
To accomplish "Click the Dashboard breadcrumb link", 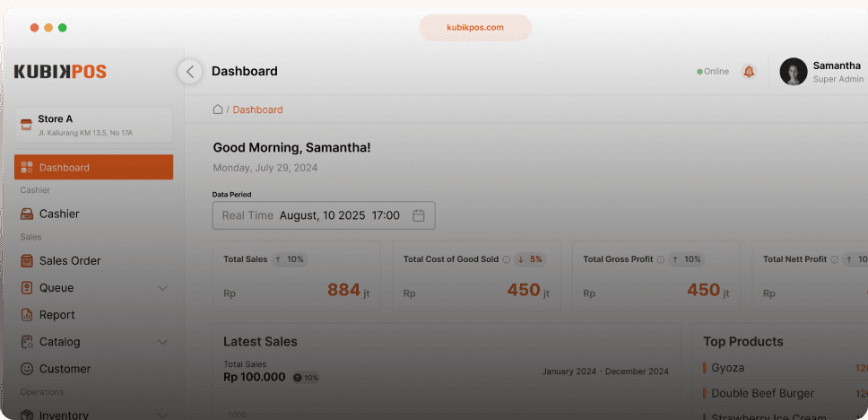I will (257, 109).
